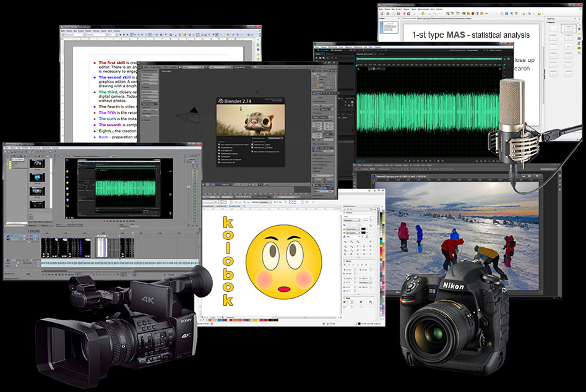Screen dimensions: 586x392
Task: Open the preview quality dropdown above Vegas preview
Action: [x=88, y=156]
